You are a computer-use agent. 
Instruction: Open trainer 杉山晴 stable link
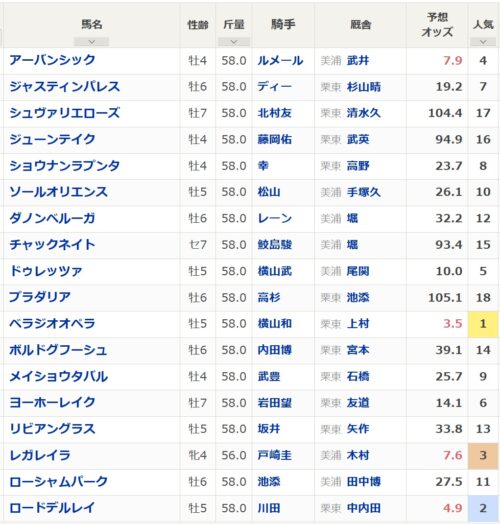pyautogui.click(x=364, y=87)
